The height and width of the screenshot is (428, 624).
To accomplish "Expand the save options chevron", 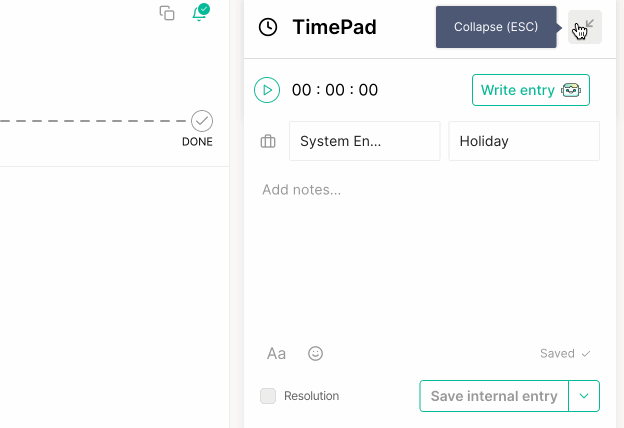I will click(584, 396).
